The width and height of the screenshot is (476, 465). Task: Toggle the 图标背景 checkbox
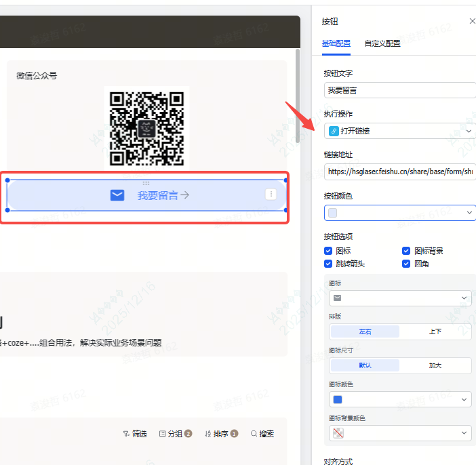(406, 251)
